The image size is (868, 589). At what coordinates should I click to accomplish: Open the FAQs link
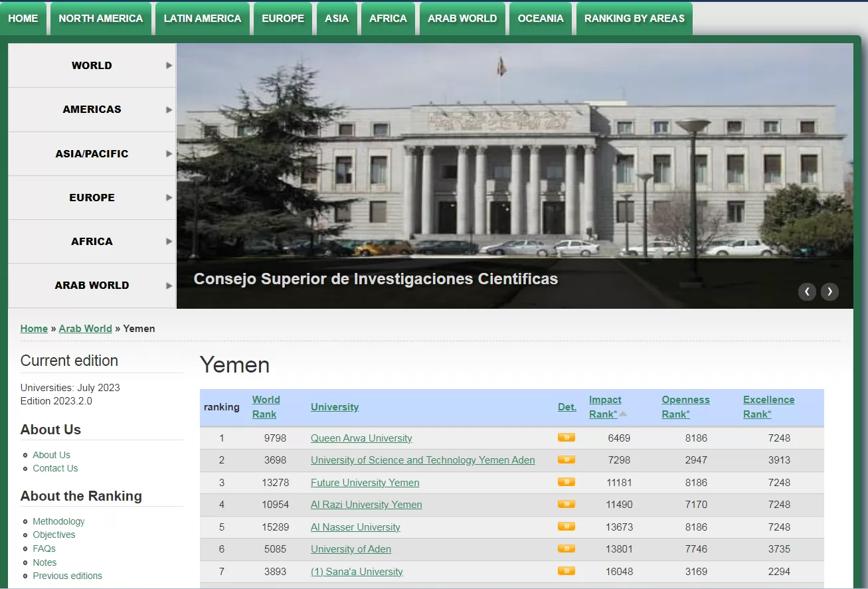coord(44,548)
